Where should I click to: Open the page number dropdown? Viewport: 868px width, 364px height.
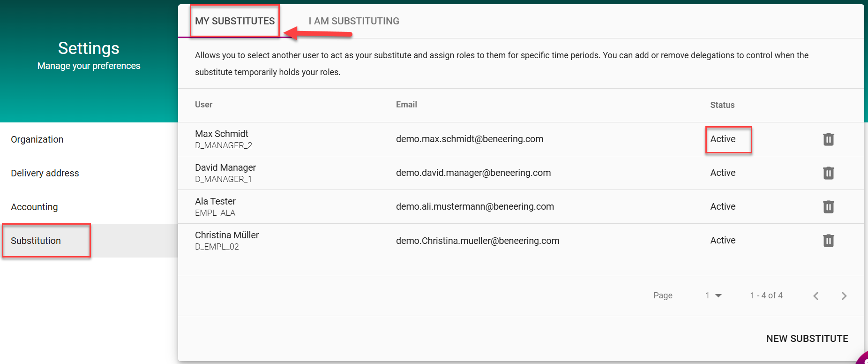[x=713, y=296]
